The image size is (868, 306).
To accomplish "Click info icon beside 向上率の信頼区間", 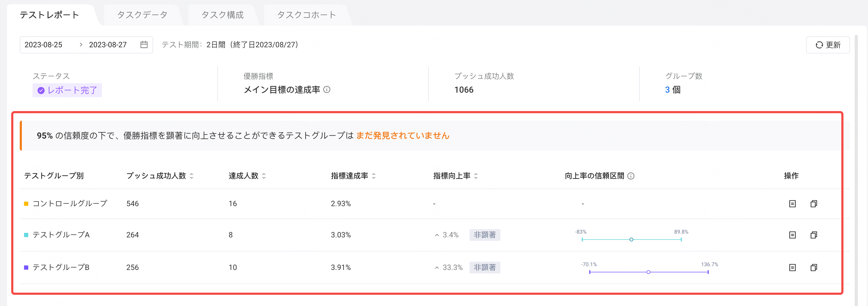I will coord(631,176).
